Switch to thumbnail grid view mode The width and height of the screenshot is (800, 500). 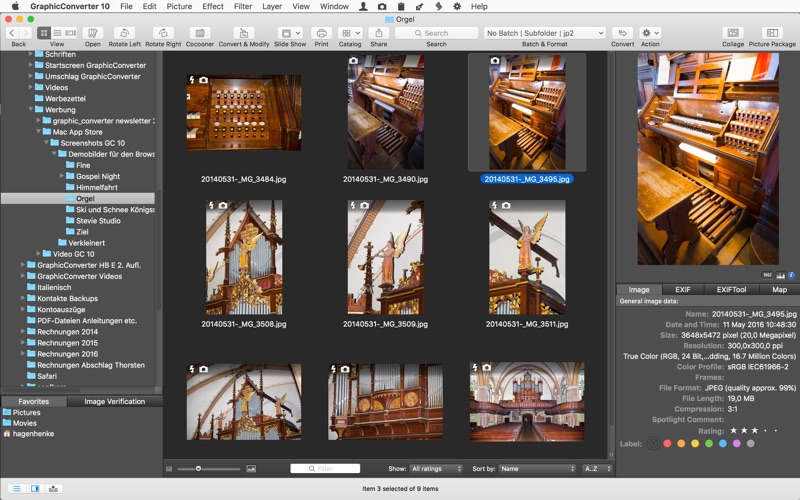(x=44, y=33)
